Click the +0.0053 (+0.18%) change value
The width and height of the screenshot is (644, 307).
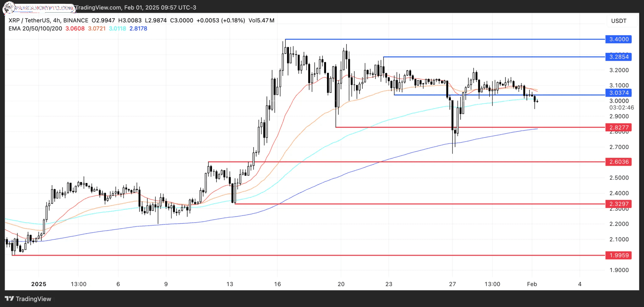[x=221, y=20]
